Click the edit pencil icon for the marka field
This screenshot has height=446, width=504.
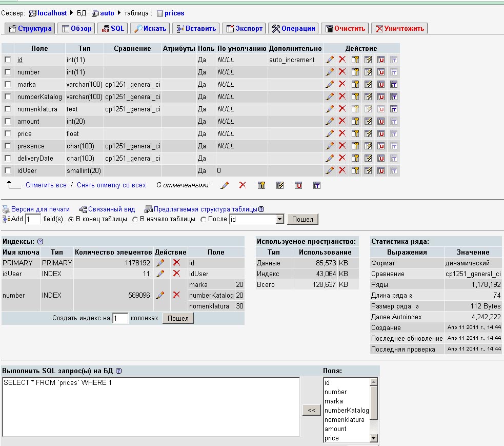click(x=330, y=84)
